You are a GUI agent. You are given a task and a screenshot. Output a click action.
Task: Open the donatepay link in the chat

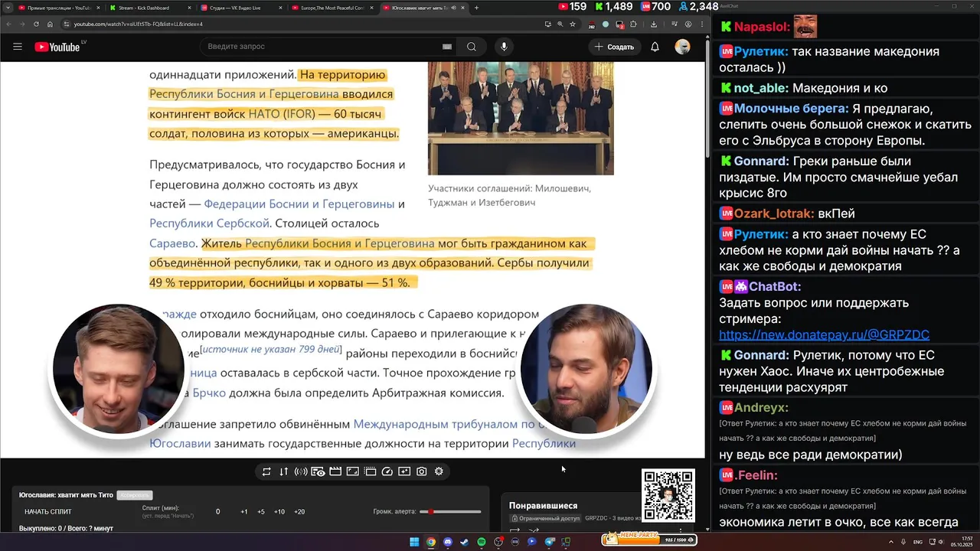pyautogui.click(x=824, y=335)
